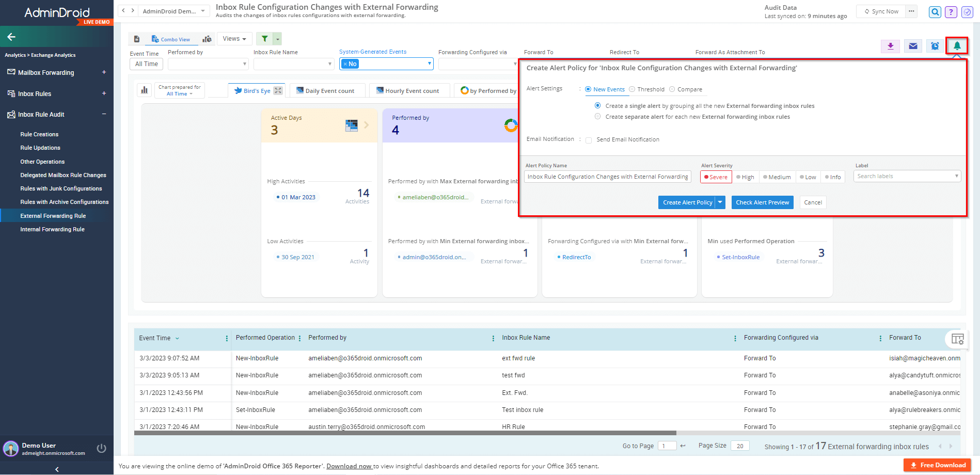Export the report using the download icon
This screenshot has height=475, width=980.
coord(890,46)
